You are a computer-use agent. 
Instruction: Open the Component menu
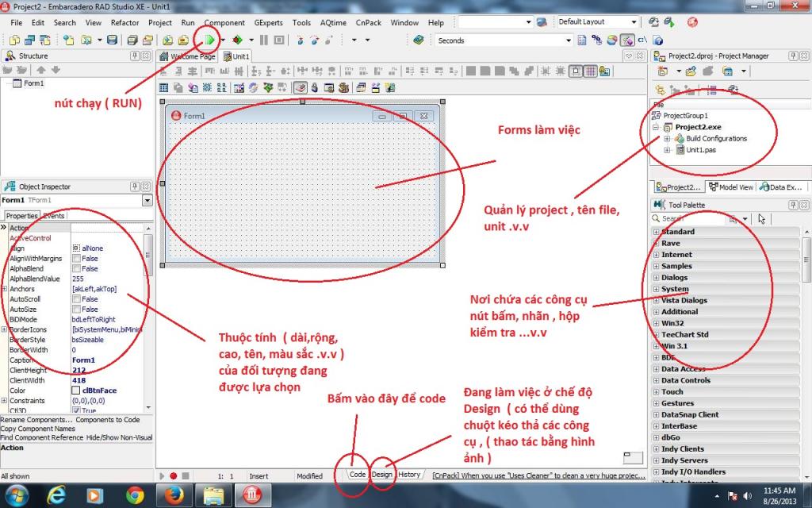point(224,23)
